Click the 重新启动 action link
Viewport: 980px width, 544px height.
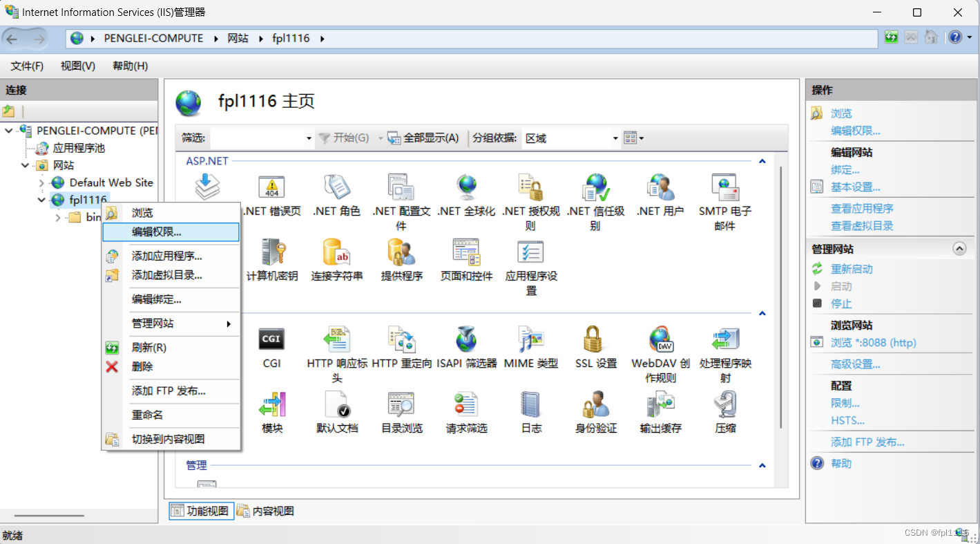coord(852,269)
